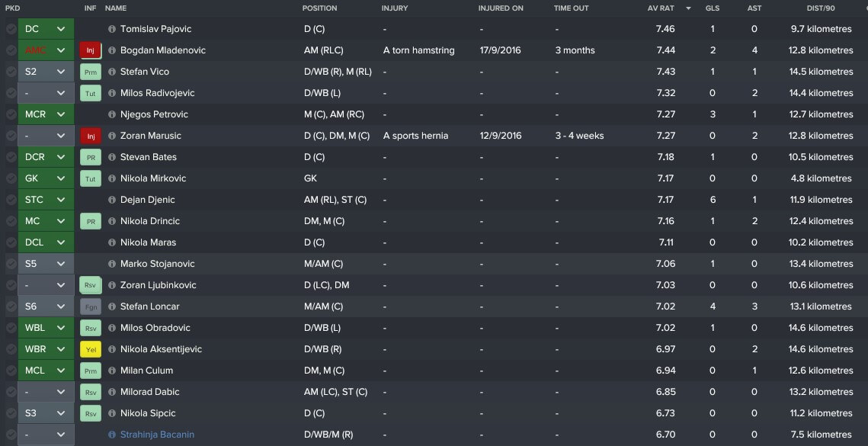This screenshot has width=868, height=446.
Task: Open the S2 picked dropdown for Stefan Vico
Action: point(60,72)
